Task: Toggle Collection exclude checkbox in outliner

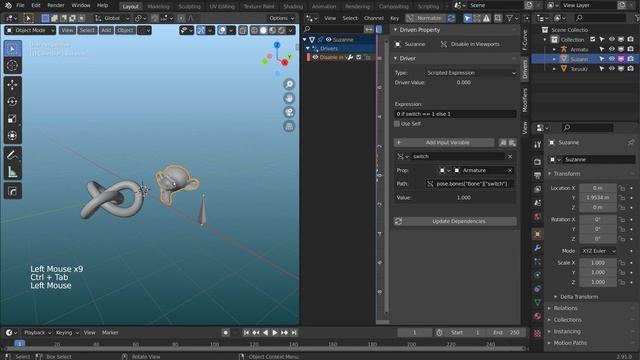Action: 593,39
